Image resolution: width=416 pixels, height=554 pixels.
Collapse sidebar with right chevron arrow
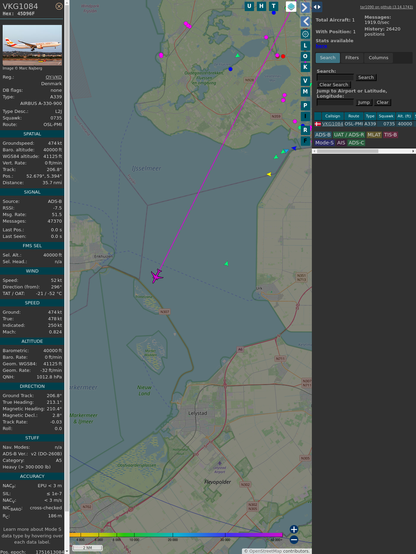coord(305,7)
